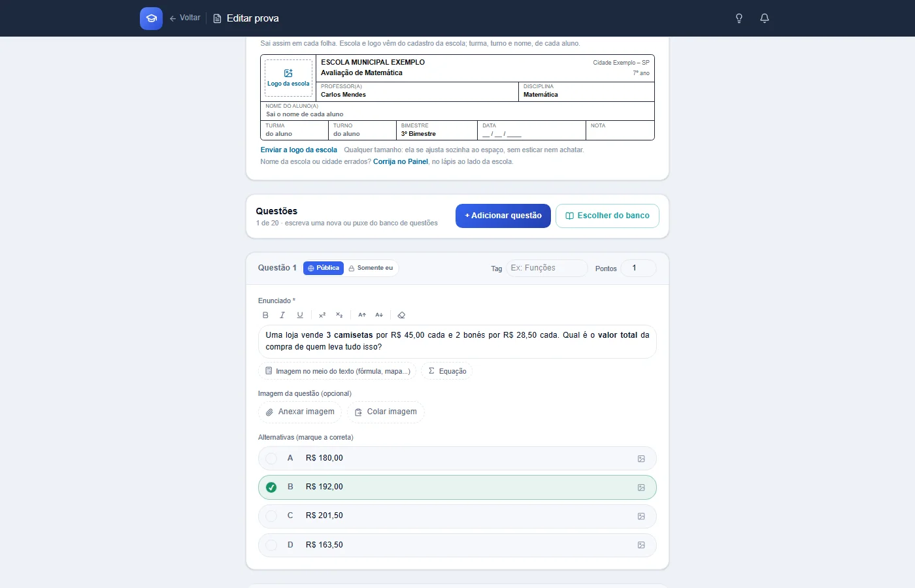Click the Adicionar questão button

pos(503,216)
